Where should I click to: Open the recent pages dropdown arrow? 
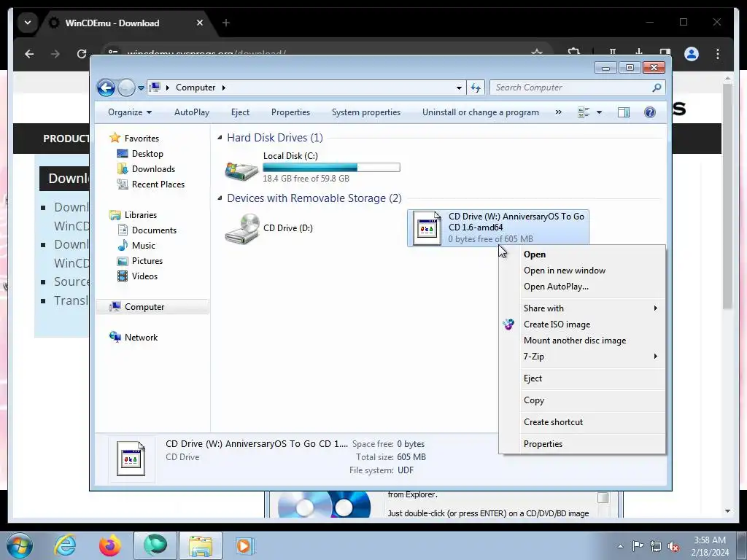tap(141, 88)
